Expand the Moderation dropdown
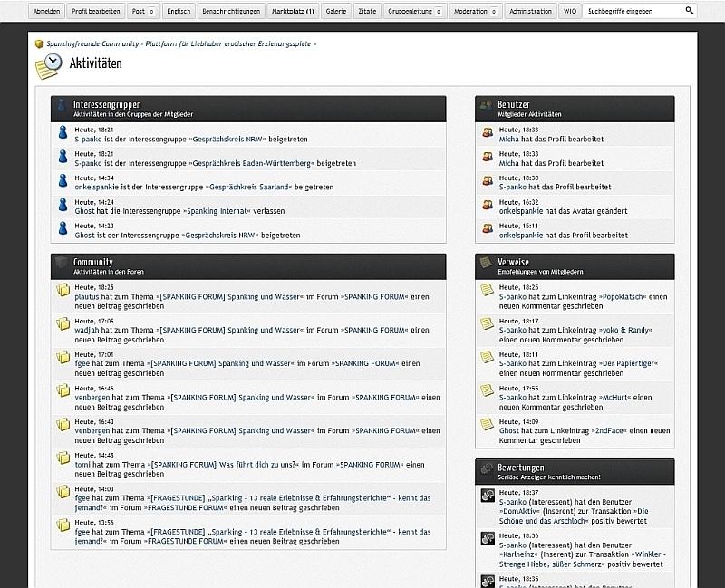This screenshot has width=725, height=588. pyautogui.click(x=475, y=11)
